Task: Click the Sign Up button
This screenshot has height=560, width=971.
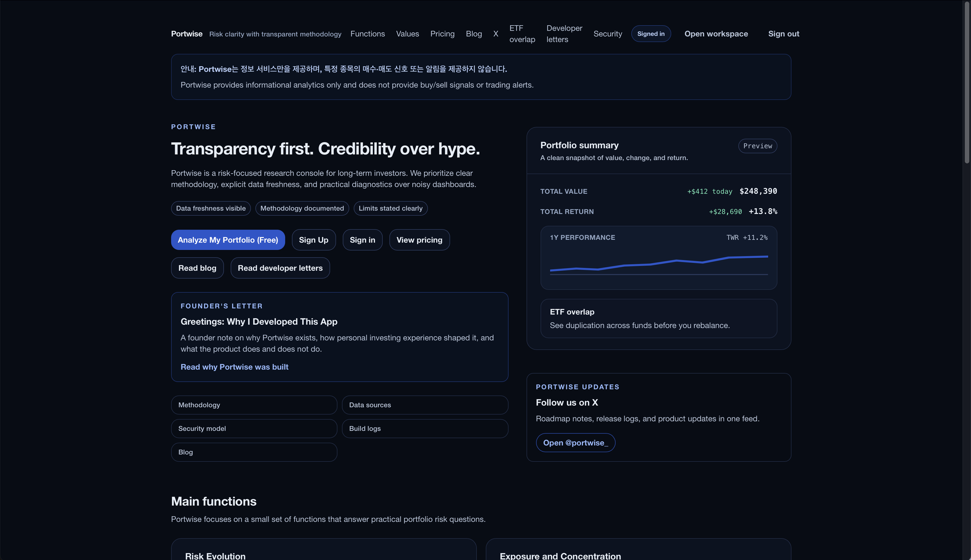Action: point(313,240)
